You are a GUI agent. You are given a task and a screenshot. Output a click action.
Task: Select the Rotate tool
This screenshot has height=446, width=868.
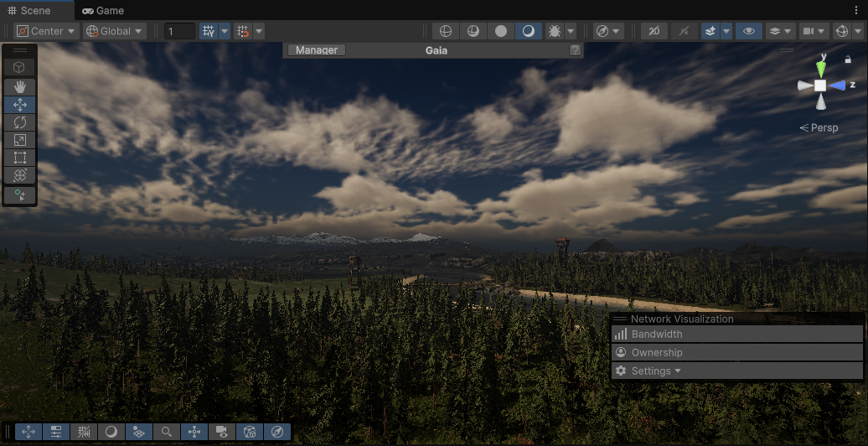tap(20, 122)
